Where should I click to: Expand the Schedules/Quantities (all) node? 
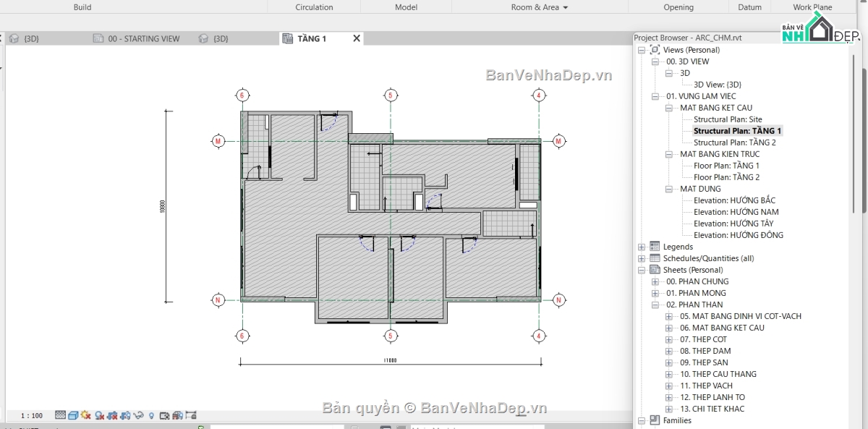pyautogui.click(x=642, y=258)
